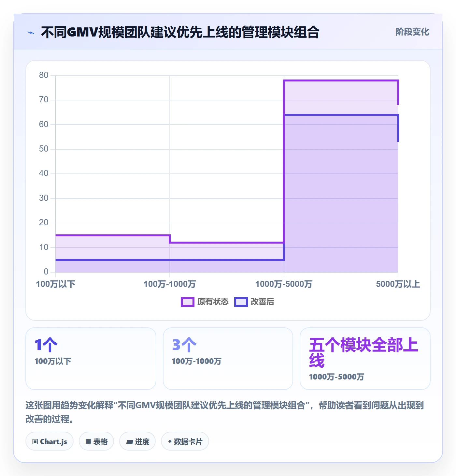Click the 数据卡片 diamond icon
The height and width of the screenshot is (476, 456).
170,441
